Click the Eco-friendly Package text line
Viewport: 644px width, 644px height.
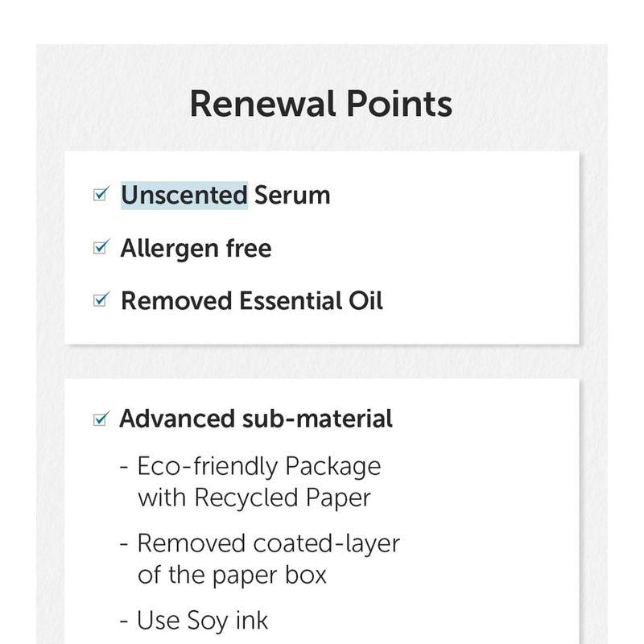(x=258, y=466)
